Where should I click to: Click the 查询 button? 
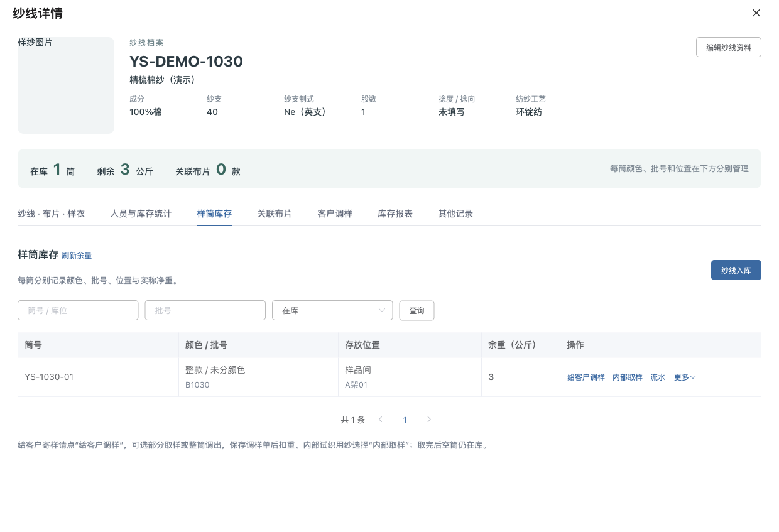417,310
